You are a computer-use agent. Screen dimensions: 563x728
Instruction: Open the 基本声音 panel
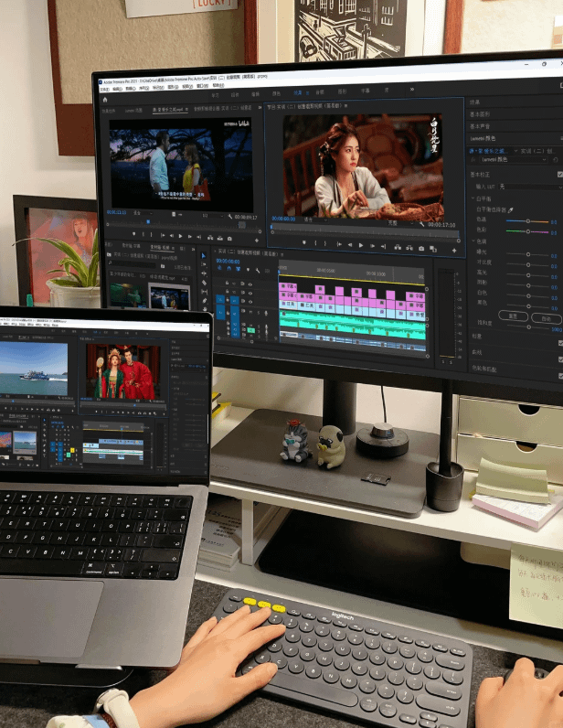point(480,126)
